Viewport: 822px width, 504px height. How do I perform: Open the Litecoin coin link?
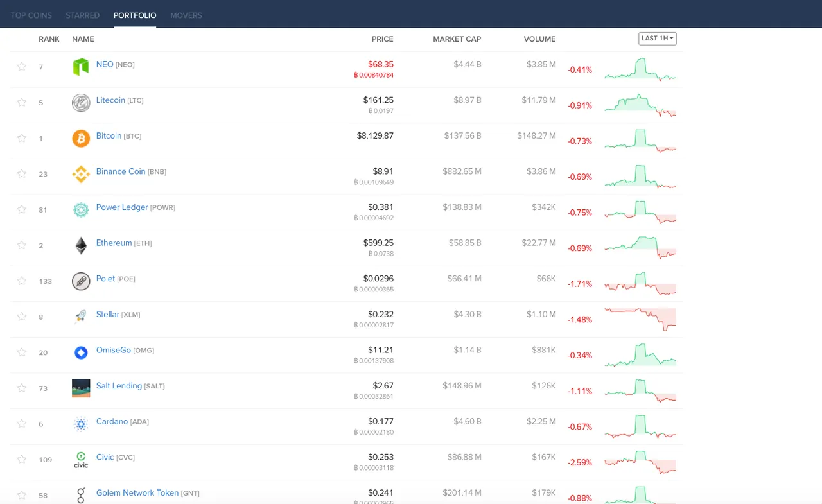point(110,100)
